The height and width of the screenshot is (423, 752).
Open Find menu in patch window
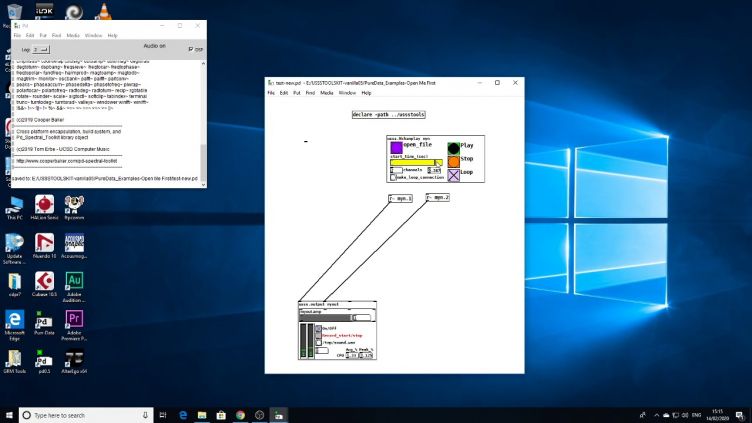point(310,93)
